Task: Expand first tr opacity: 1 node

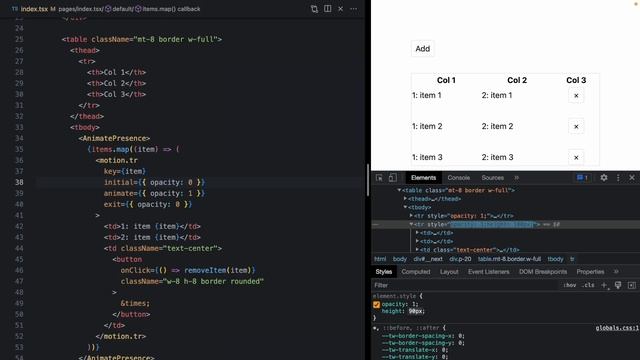Action: click(x=411, y=216)
